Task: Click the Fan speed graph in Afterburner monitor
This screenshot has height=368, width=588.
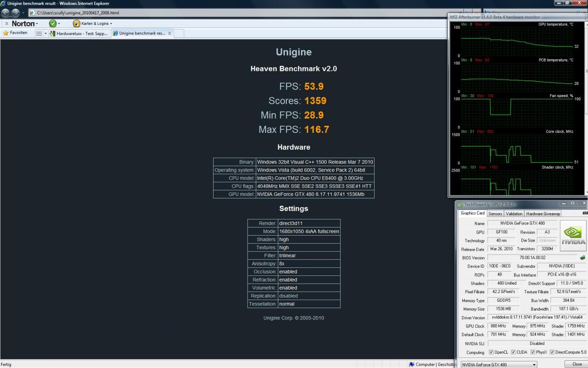Action: [517, 112]
